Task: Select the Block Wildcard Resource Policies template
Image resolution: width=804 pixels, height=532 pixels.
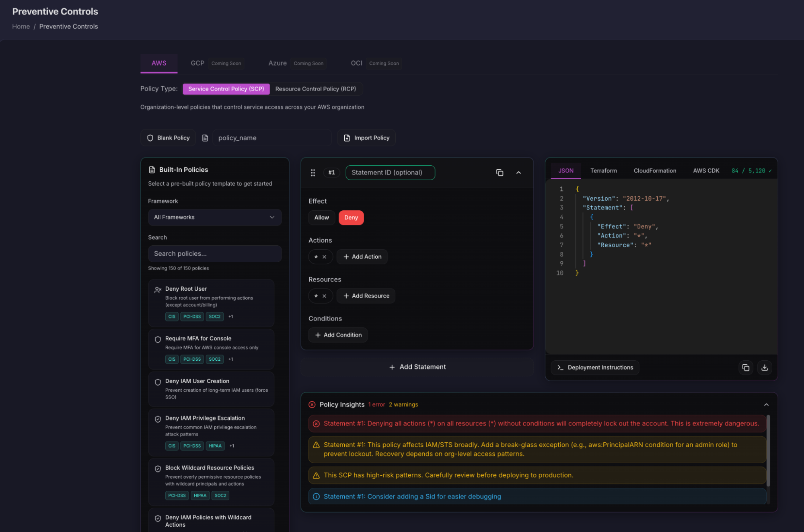Action: click(x=211, y=482)
